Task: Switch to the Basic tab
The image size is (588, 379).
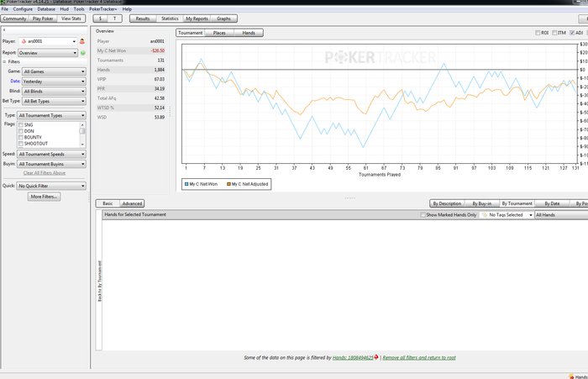Action: (x=108, y=203)
